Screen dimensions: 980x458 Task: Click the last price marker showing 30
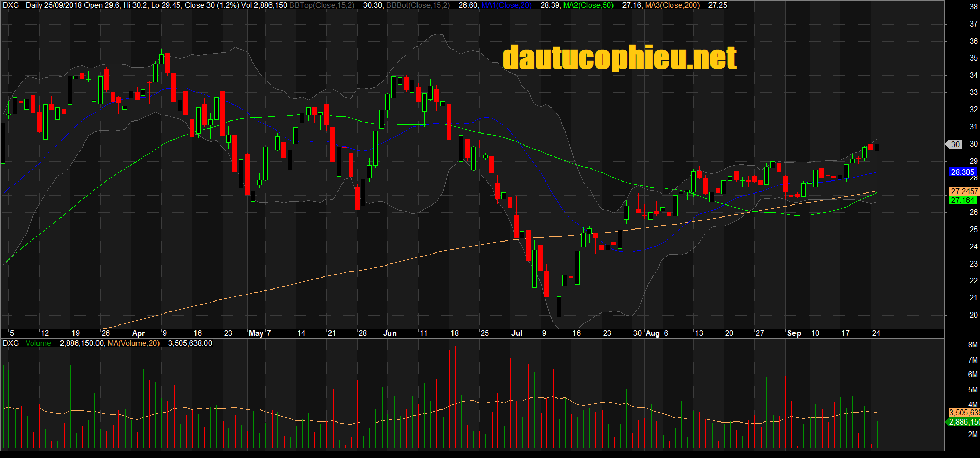[954, 144]
